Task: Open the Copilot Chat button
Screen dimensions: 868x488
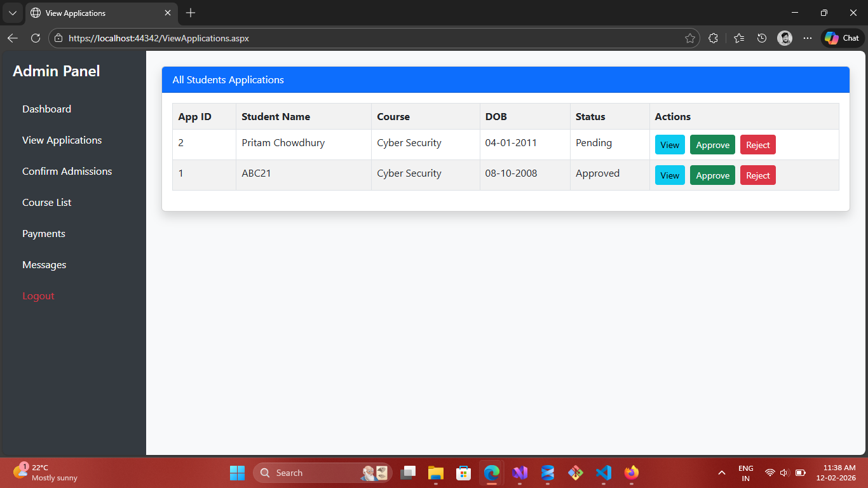Action: 843,38
